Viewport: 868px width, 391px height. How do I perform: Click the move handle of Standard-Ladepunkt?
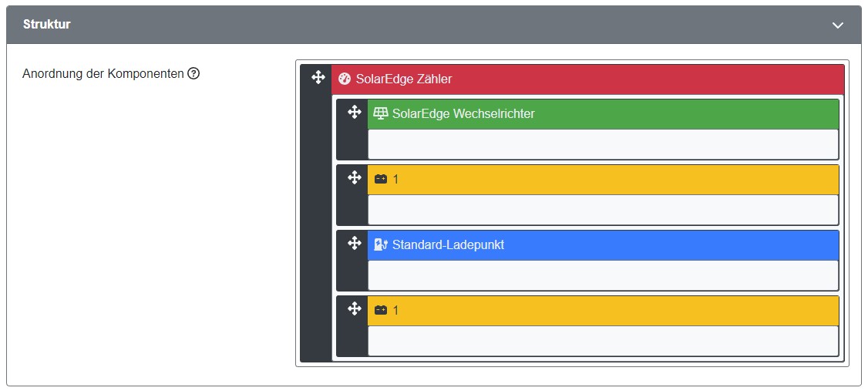[x=354, y=244]
